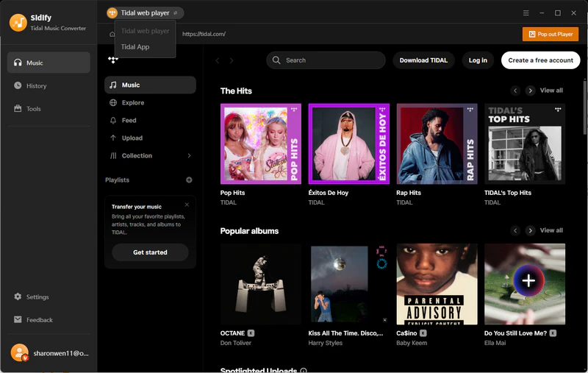Open the Upload menu item
588x373 pixels.
point(150,138)
